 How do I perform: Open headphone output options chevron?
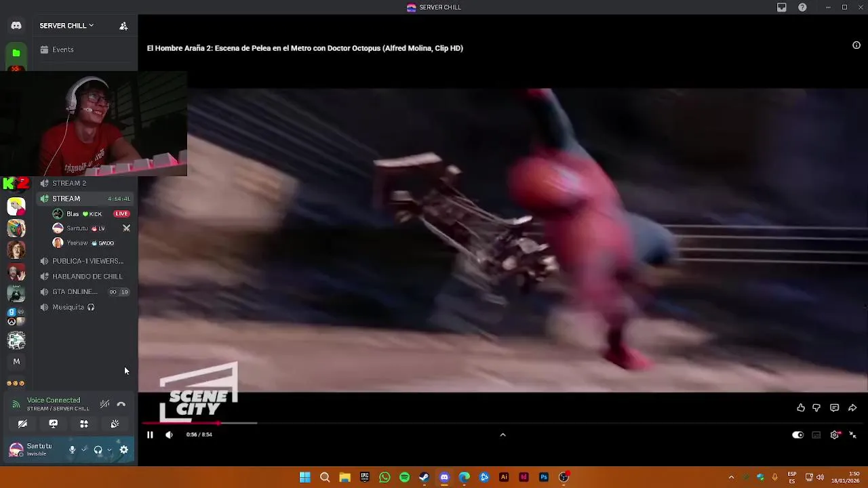coord(109,449)
